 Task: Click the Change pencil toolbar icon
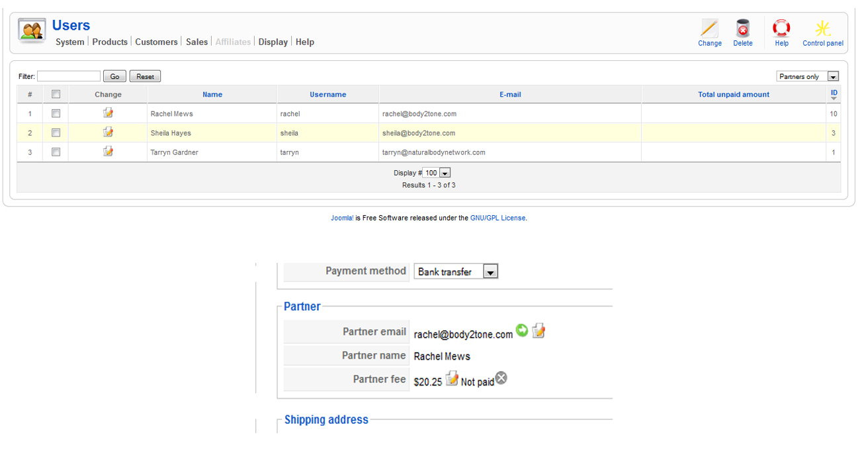tap(709, 29)
